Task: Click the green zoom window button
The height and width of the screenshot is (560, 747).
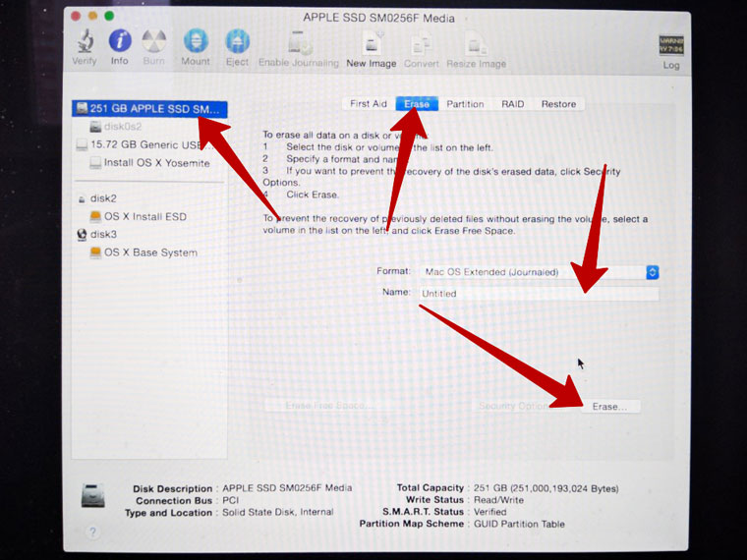Action: pos(109,16)
